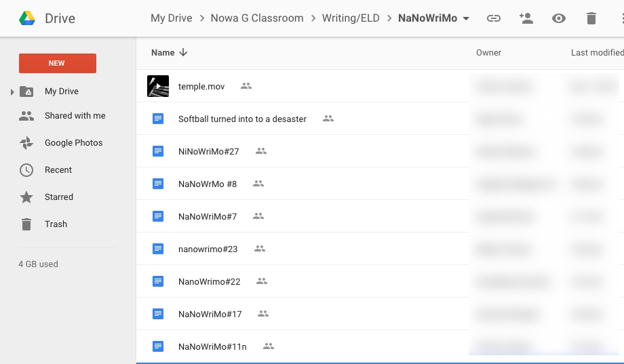Open Starred in sidebar
624x364 pixels.
click(59, 197)
